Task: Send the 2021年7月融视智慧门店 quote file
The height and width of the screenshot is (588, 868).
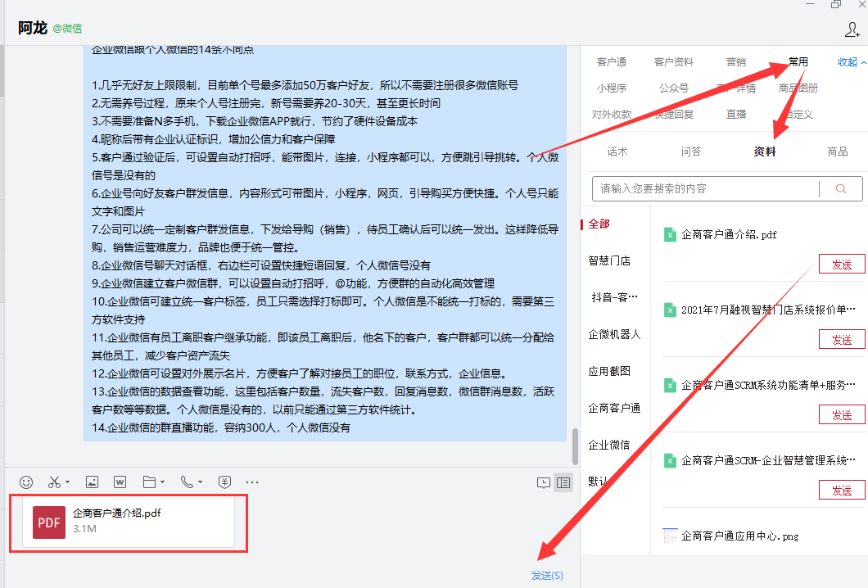Action: pyautogui.click(x=842, y=340)
